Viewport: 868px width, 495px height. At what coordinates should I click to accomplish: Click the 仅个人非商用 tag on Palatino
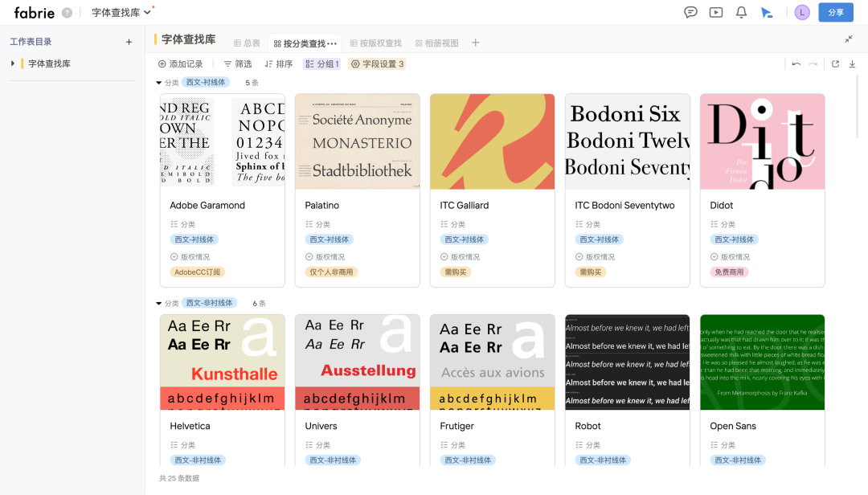332,272
